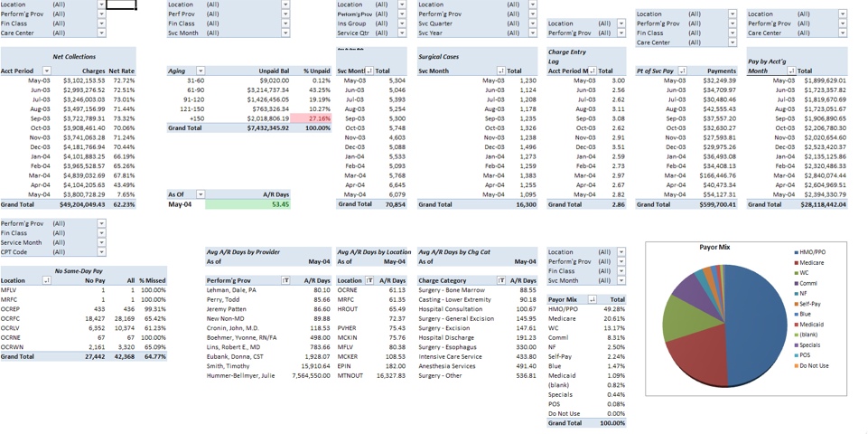
Task: Select the Lehman, Dale, PA provider row
Action: coord(268,290)
